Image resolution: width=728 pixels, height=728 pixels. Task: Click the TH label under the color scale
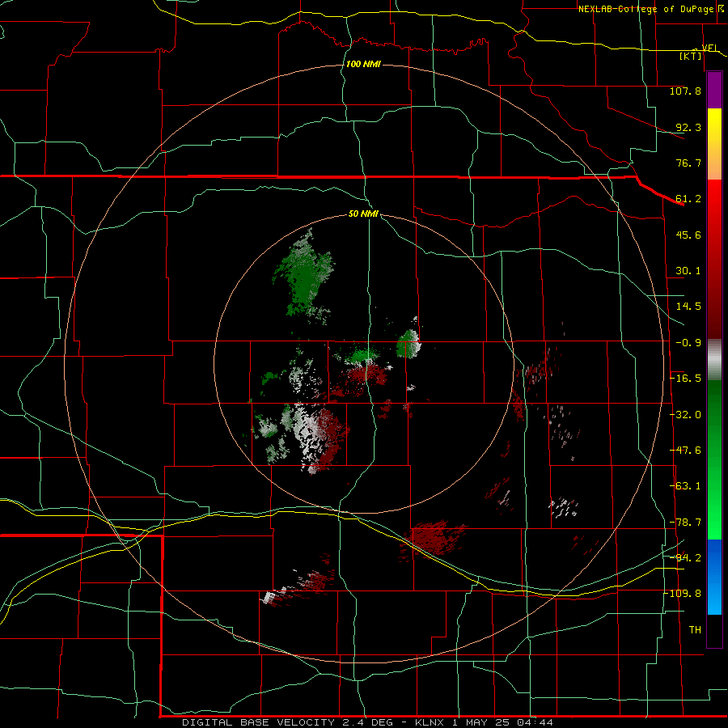695,630
